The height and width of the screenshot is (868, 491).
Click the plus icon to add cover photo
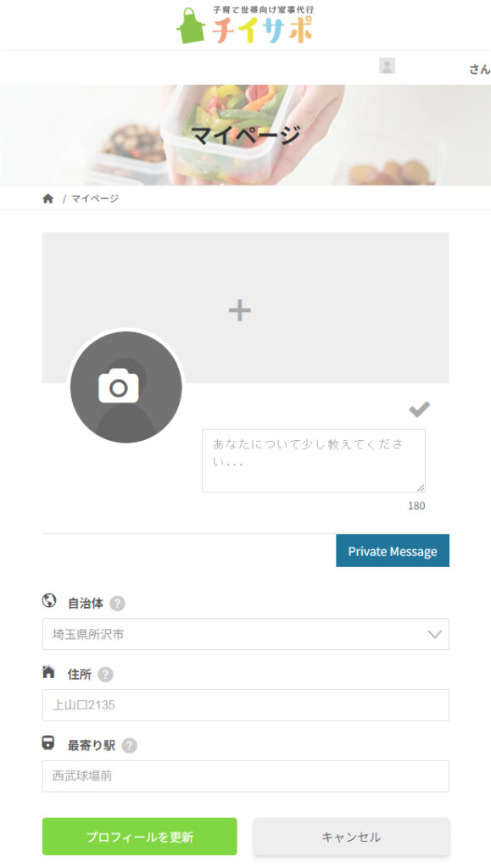[x=240, y=310]
